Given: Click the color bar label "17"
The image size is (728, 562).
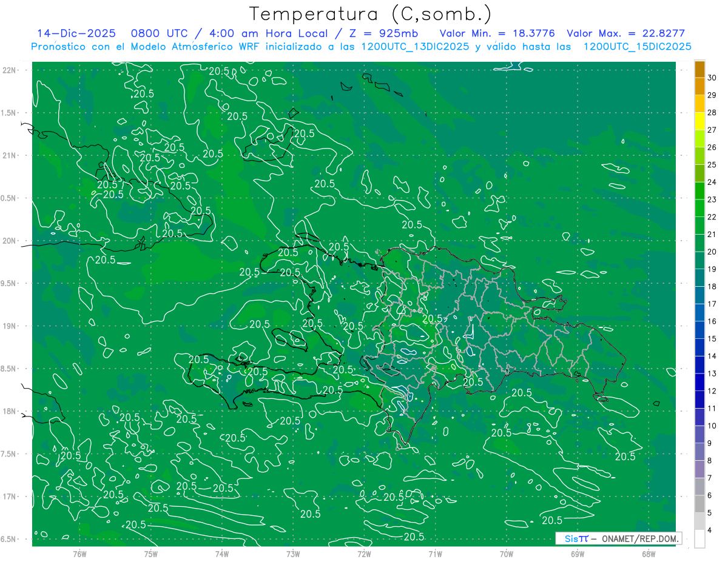Looking at the screenshot, I should click(x=712, y=304).
